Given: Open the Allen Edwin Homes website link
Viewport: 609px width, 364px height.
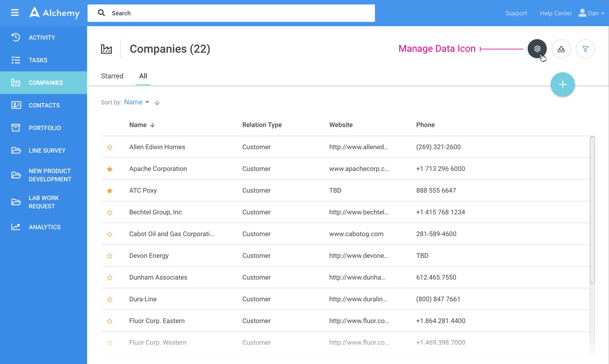Looking at the screenshot, I should click(359, 147).
